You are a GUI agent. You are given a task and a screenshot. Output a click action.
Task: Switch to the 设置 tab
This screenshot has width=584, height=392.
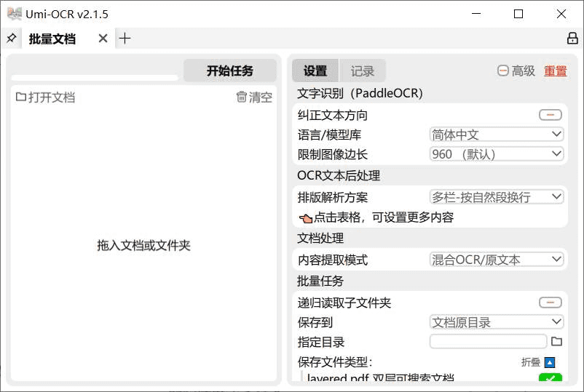point(315,71)
